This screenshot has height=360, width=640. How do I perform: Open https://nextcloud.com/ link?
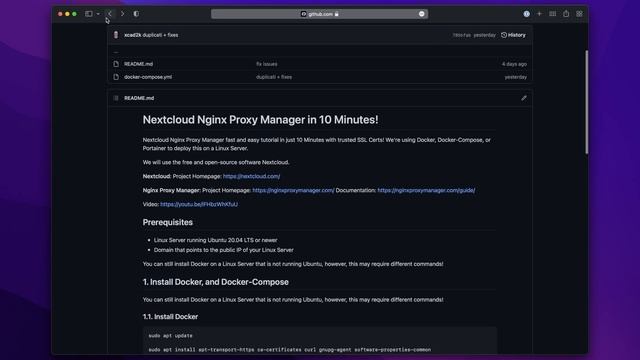pos(251,176)
